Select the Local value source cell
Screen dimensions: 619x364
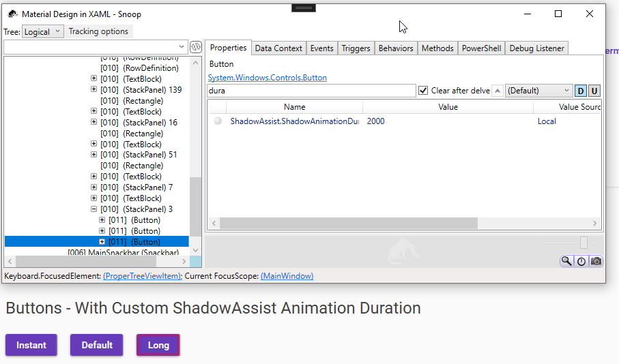(x=547, y=121)
